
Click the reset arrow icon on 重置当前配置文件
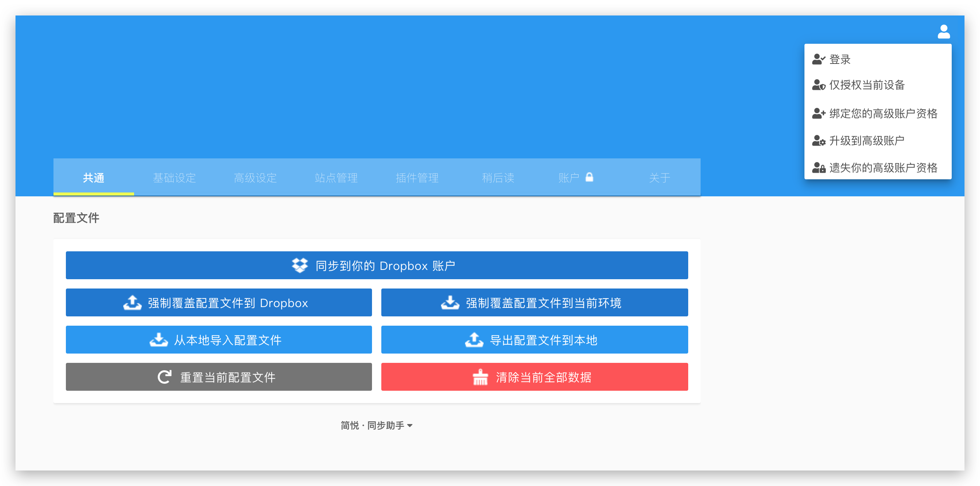165,377
